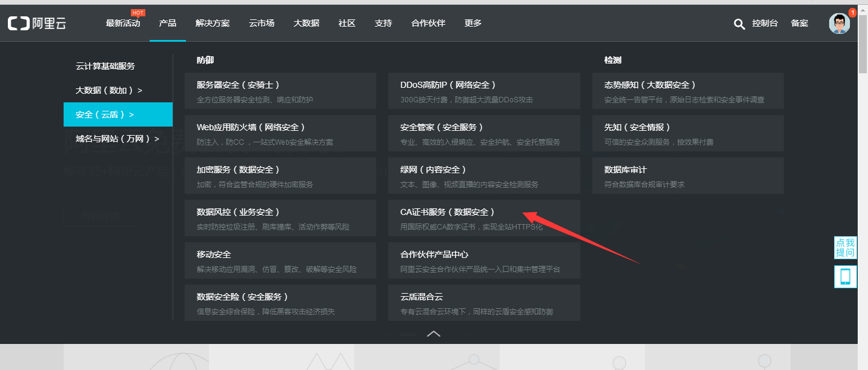Open 控制台 console link
The height and width of the screenshot is (370, 868).
coord(765,23)
